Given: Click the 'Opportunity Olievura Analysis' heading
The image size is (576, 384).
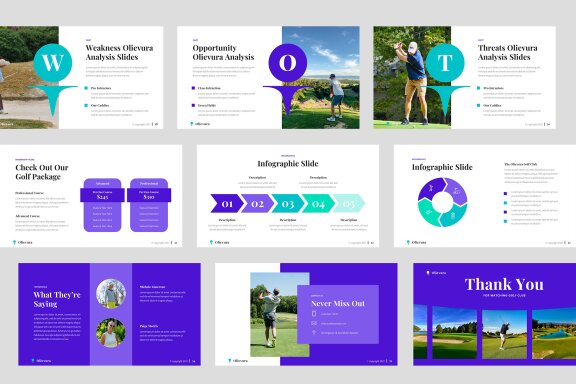Looking at the screenshot, I should coord(223,53).
